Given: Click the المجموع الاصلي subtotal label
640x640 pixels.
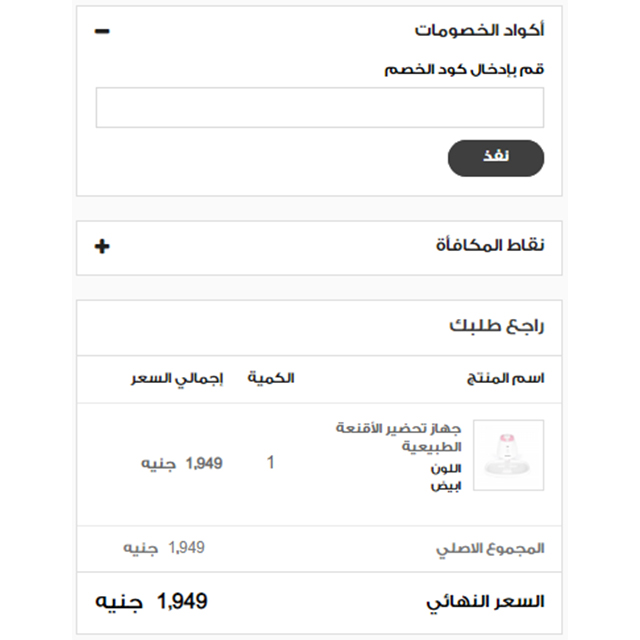Looking at the screenshot, I should click(490, 548).
